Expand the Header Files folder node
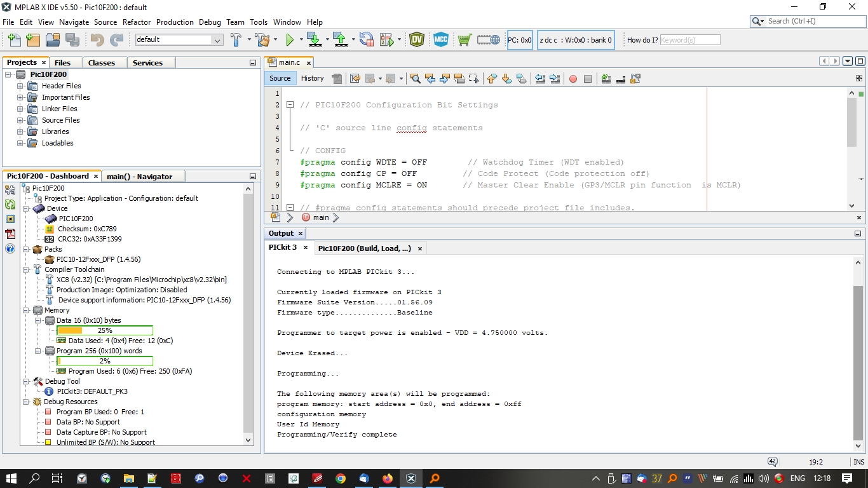868x488 pixels. [x=20, y=86]
